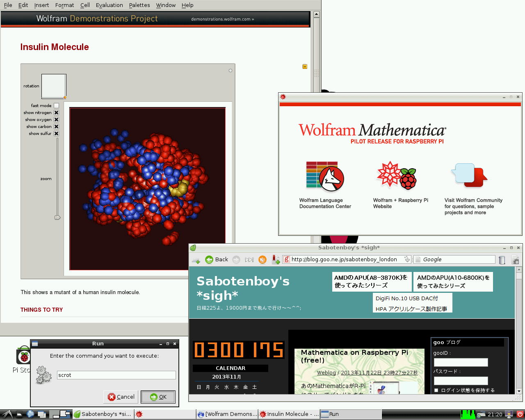Screen dimensions: 525x420
Task: Click the keyboard network tray icon
Action: 481,414
